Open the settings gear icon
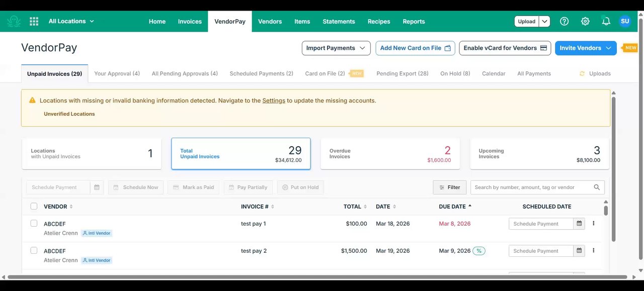The height and width of the screenshot is (291, 644). coord(585,21)
